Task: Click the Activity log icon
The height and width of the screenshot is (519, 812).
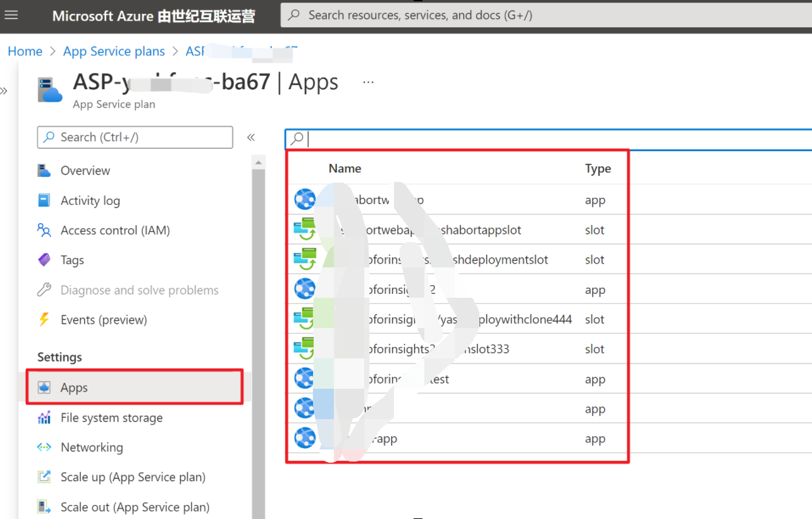Action: [44, 200]
